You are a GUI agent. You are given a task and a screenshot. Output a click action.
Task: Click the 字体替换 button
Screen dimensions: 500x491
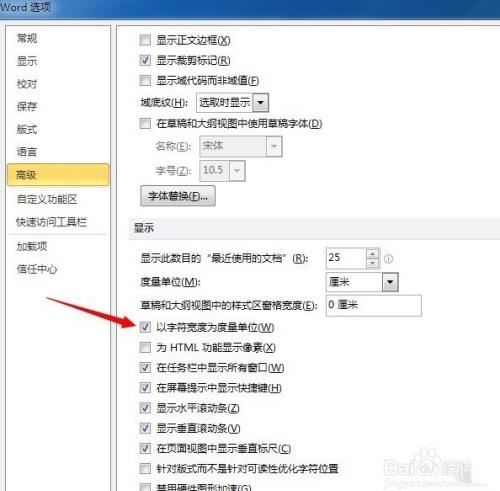click(x=178, y=196)
